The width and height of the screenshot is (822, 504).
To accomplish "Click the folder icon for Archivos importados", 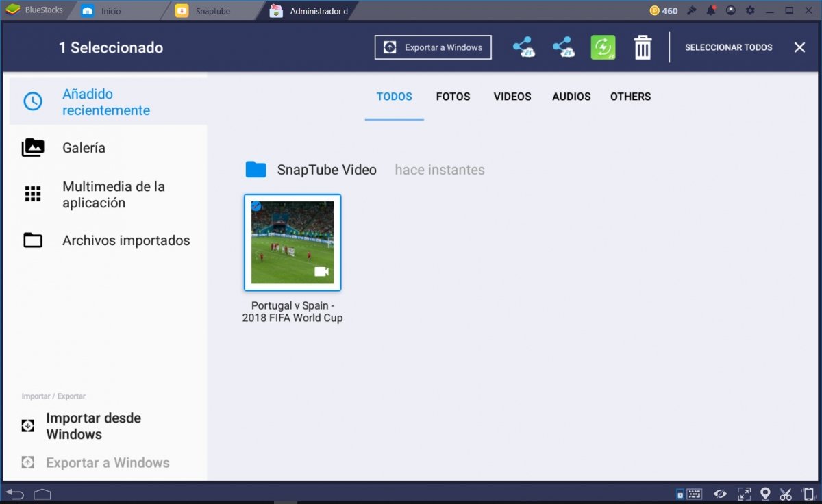I will pos(33,240).
